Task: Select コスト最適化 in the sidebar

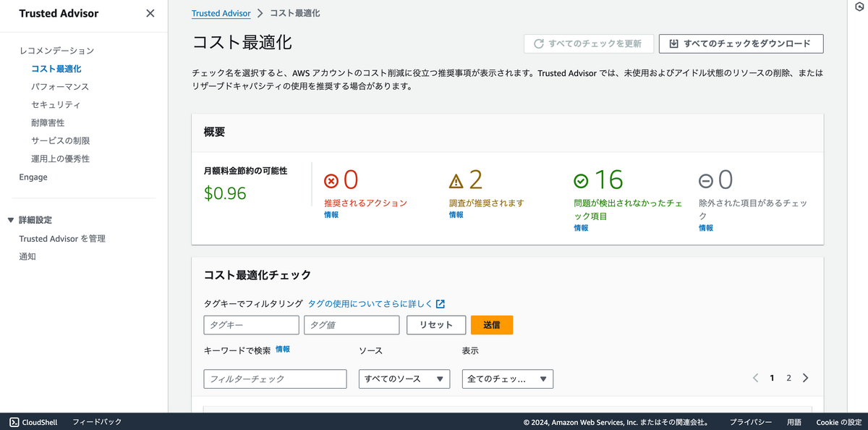Action: pyautogui.click(x=56, y=69)
